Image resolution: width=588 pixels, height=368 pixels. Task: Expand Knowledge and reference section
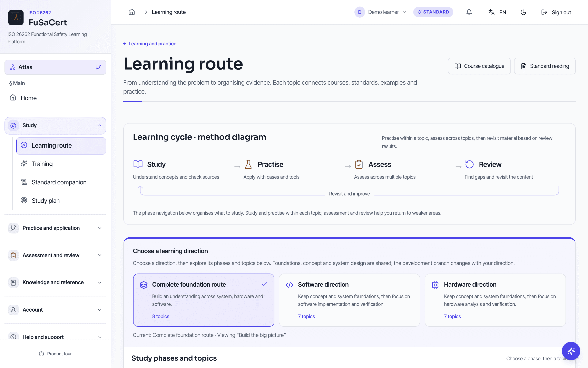55,283
